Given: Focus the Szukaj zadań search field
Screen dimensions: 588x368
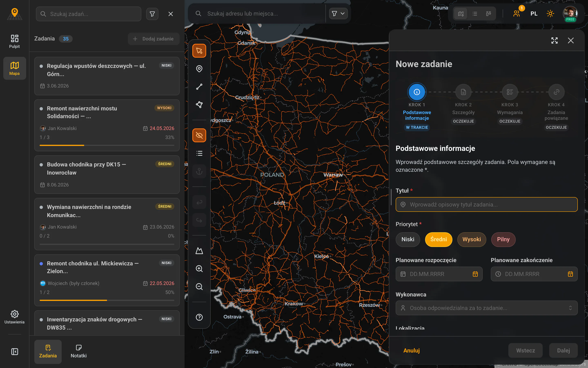Looking at the screenshot, I should [89, 14].
